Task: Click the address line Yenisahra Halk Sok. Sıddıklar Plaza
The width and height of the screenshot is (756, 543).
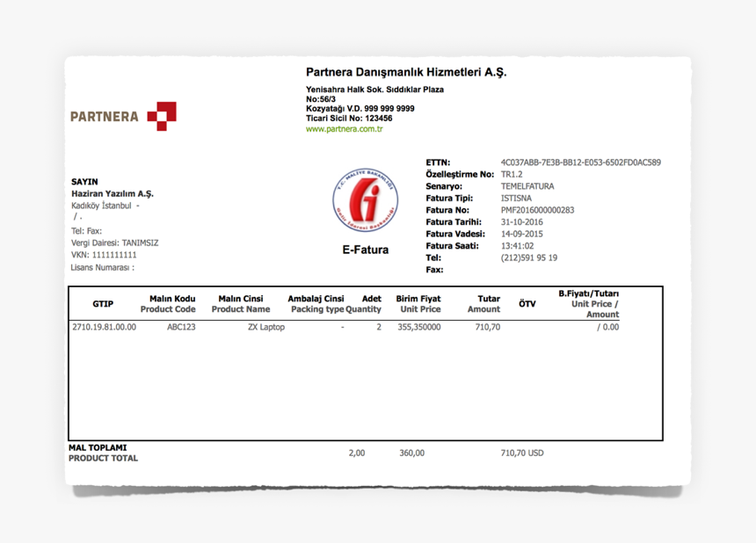Action: (x=374, y=89)
